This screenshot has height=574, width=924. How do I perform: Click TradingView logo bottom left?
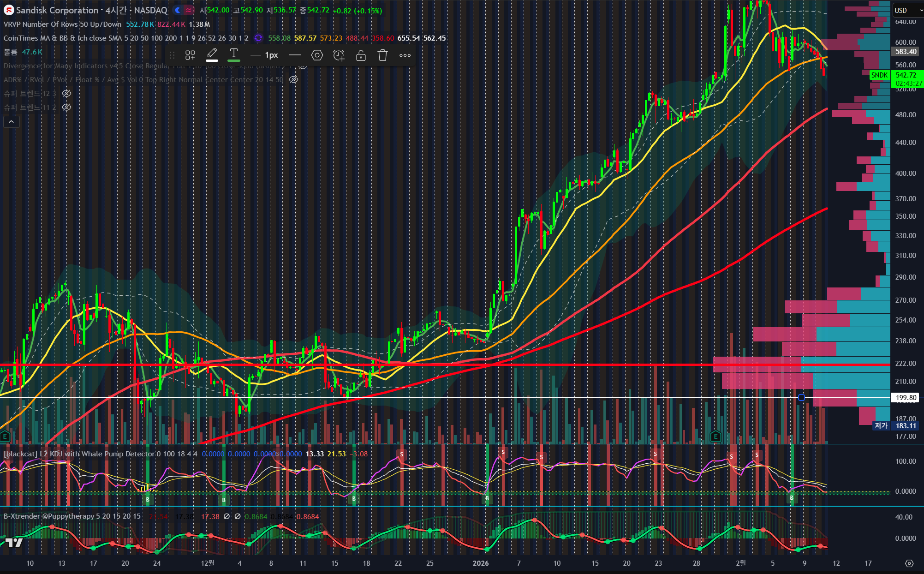click(x=14, y=543)
